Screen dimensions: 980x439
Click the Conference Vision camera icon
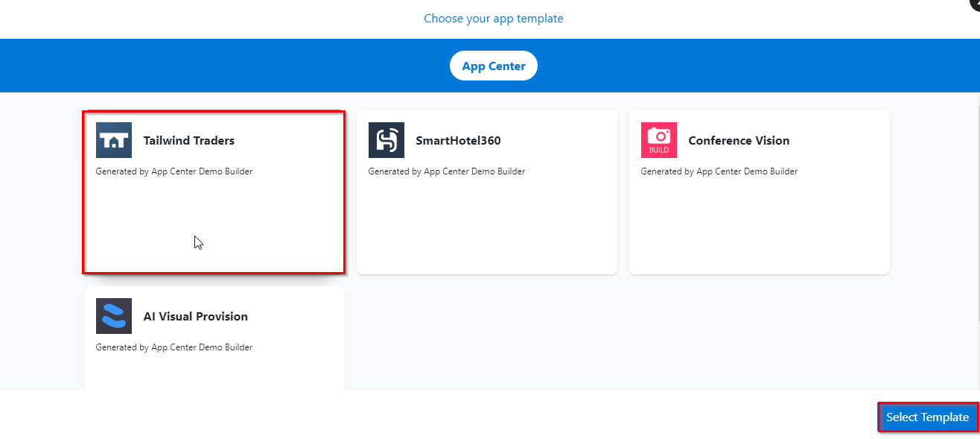(659, 140)
